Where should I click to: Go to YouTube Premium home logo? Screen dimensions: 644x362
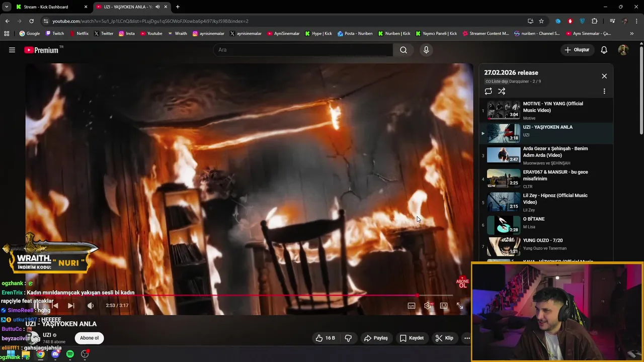tap(41, 50)
